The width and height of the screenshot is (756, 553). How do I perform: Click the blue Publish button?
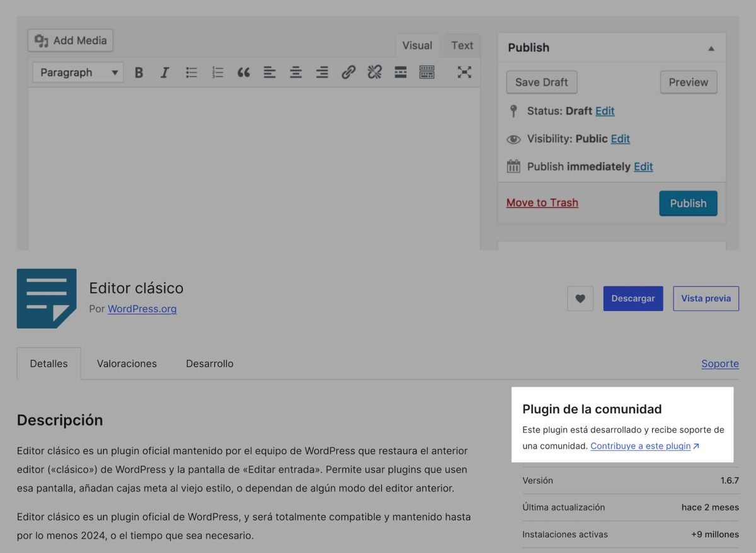pyautogui.click(x=688, y=203)
